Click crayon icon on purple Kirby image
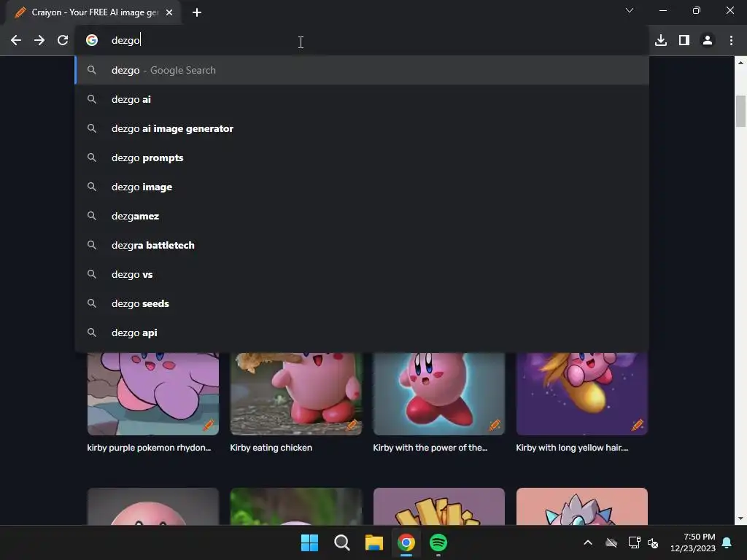This screenshot has width=747, height=560. point(209,425)
